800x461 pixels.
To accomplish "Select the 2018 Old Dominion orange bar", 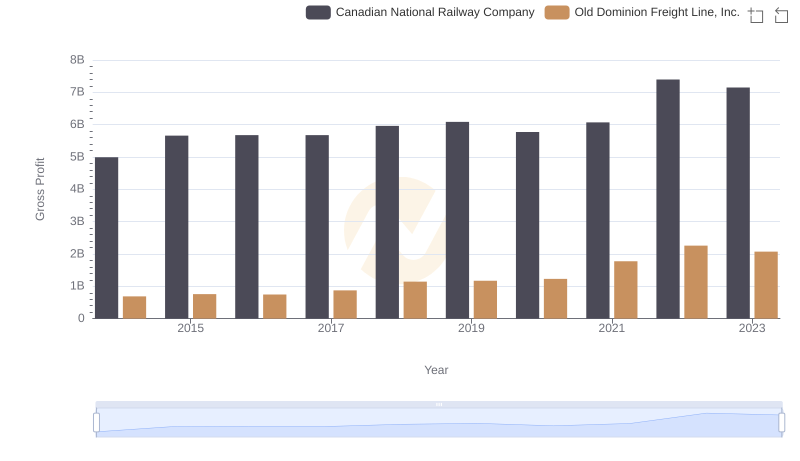I will (415, 300).
